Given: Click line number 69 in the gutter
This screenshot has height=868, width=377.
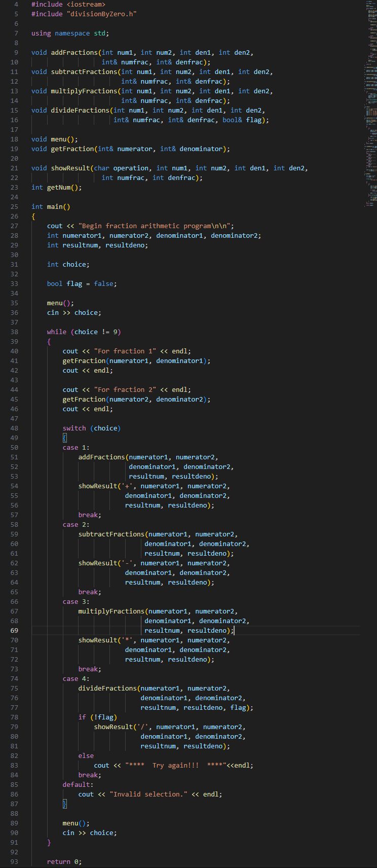Looking at the screenshot, I should [x=14, y=630].
